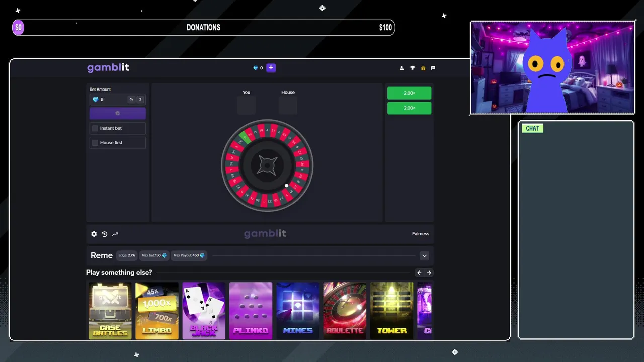The image size is (644, 362).
Task: Click the $100 donation goal label
Action: coord(385,28)
